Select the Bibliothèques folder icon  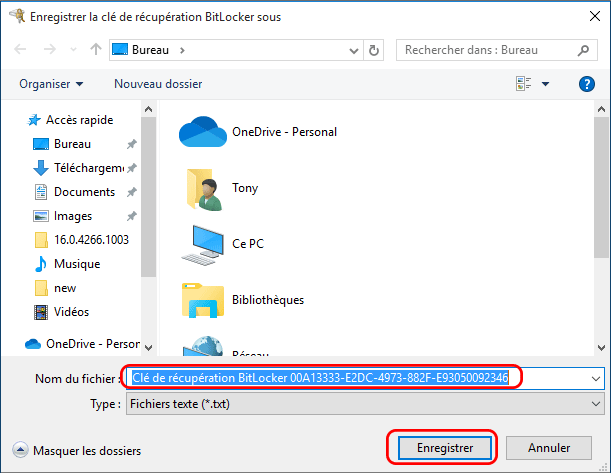[x=203, y=300]
